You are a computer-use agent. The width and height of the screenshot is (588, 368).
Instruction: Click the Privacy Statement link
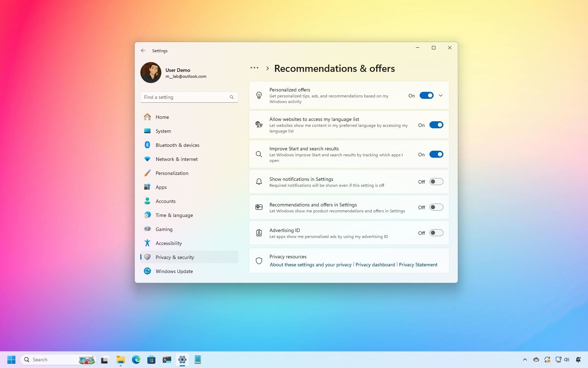click(x=418, y=265)
